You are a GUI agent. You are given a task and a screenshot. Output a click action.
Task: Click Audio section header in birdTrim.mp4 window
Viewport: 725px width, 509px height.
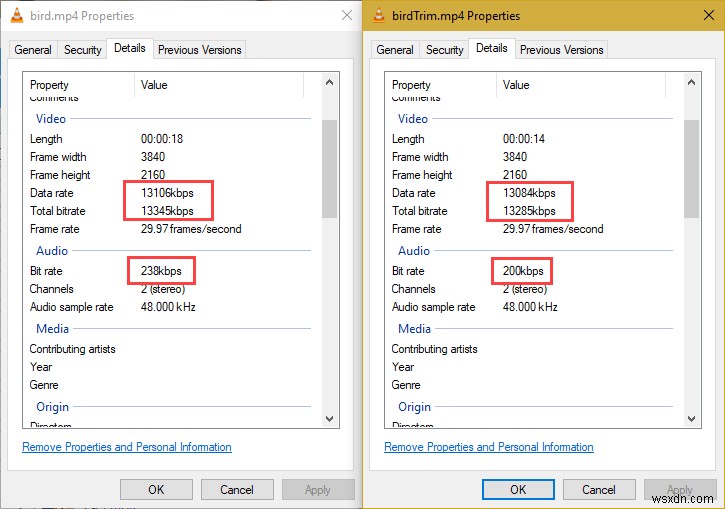414,251
